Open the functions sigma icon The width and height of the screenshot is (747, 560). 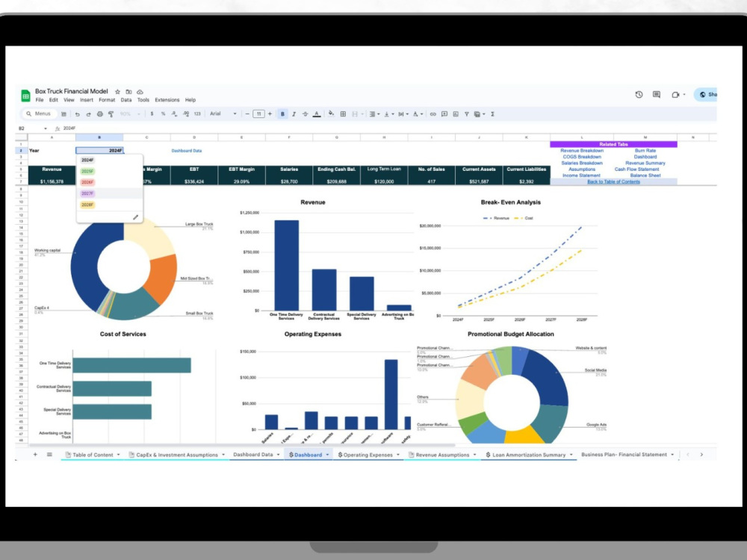point(492,114)
